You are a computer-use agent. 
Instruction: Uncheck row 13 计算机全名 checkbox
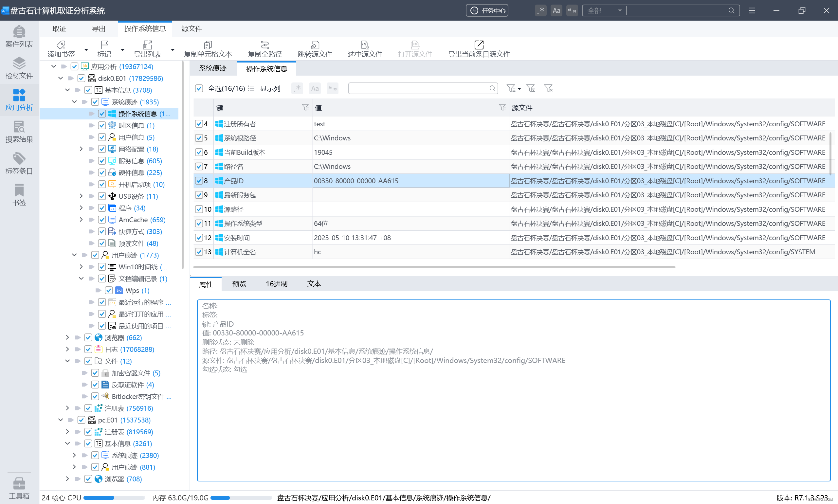tap(199, 252)
